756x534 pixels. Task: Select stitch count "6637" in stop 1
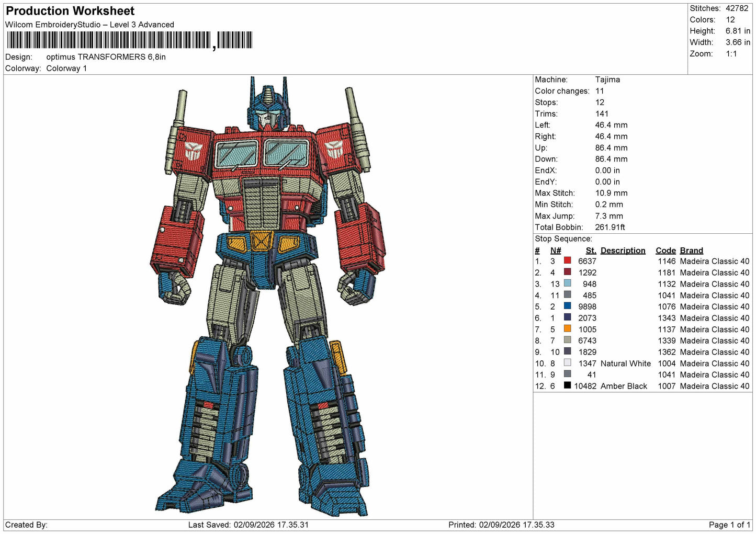(x=587, y=262)
